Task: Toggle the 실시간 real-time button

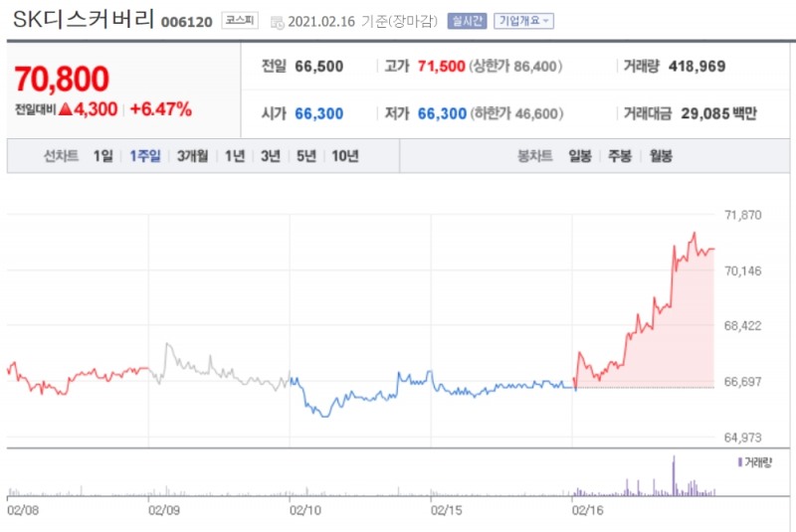Action: point(468,21)
